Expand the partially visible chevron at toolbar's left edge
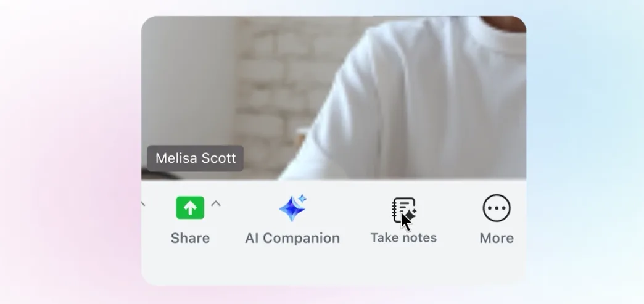Image resolution: width=644 pixels, height=304 pixels. (x=143, y=203)
